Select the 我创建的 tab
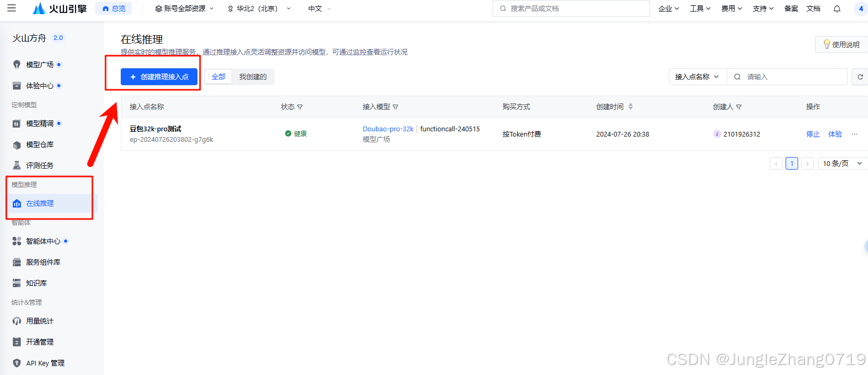868x375 pixels. coord(253,77)
